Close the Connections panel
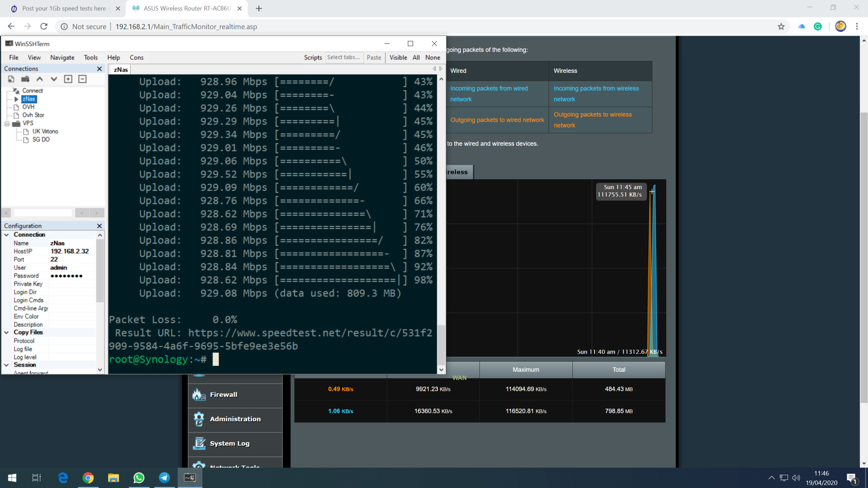The width and height of the screenshot is (868, 488). [x=99, y=69]
